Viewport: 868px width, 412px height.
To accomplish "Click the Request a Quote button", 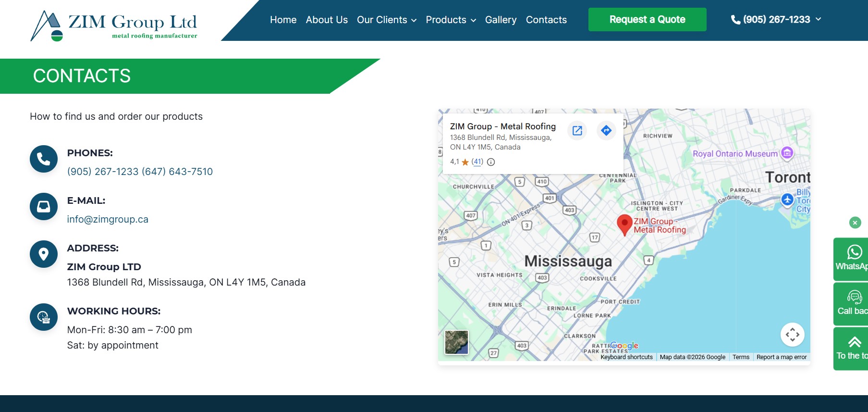I will (647, 20).
